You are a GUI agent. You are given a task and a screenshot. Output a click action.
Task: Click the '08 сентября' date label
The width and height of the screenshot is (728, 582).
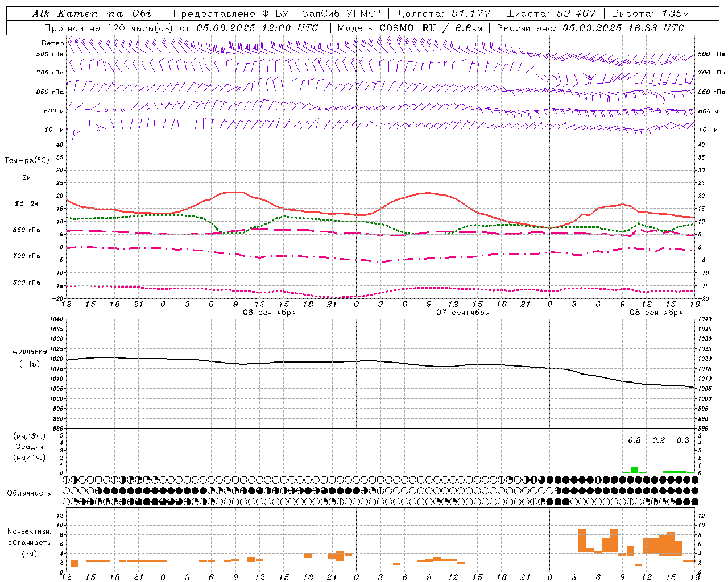click(656, 312)
